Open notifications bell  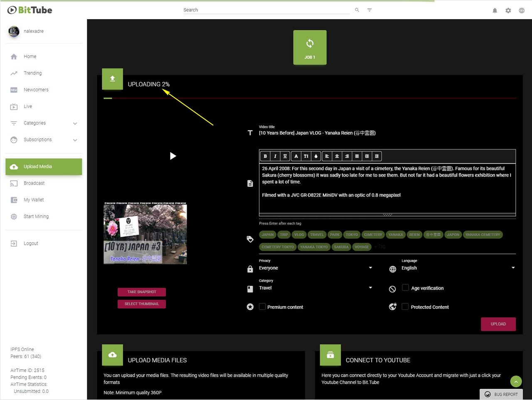coord(495,10)
